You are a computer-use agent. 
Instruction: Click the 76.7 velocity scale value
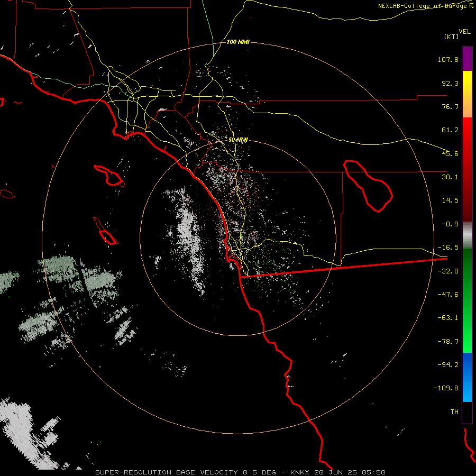click(450, 106)
